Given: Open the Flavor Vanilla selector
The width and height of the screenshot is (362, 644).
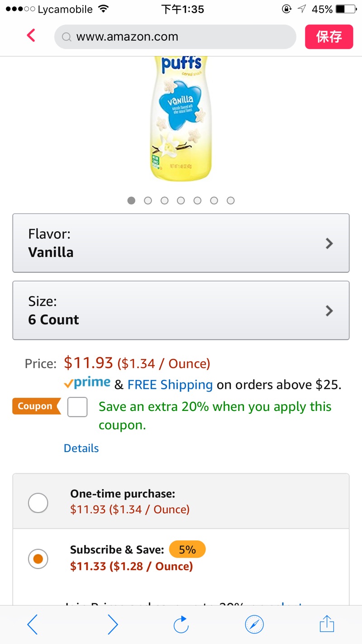Looking at the screenshot, I should (x=181, y=243).
